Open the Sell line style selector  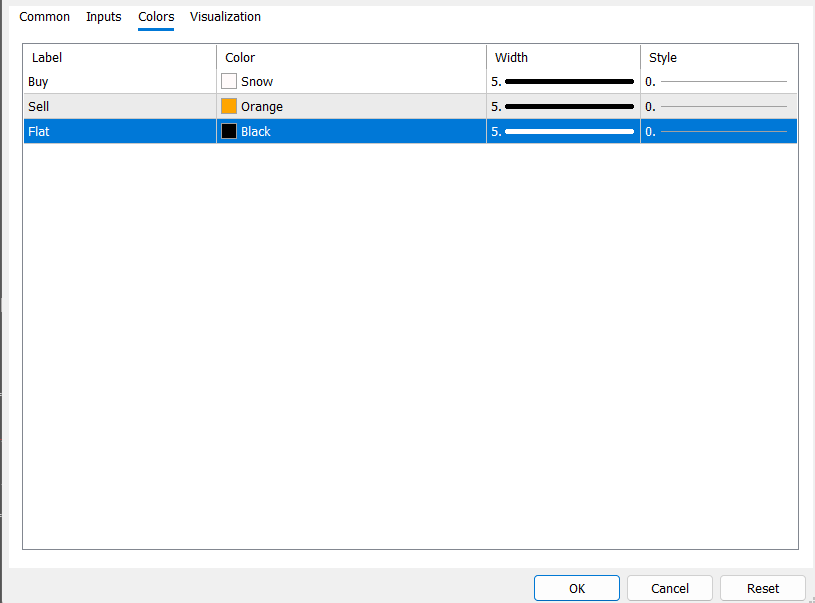click(719, 107)
